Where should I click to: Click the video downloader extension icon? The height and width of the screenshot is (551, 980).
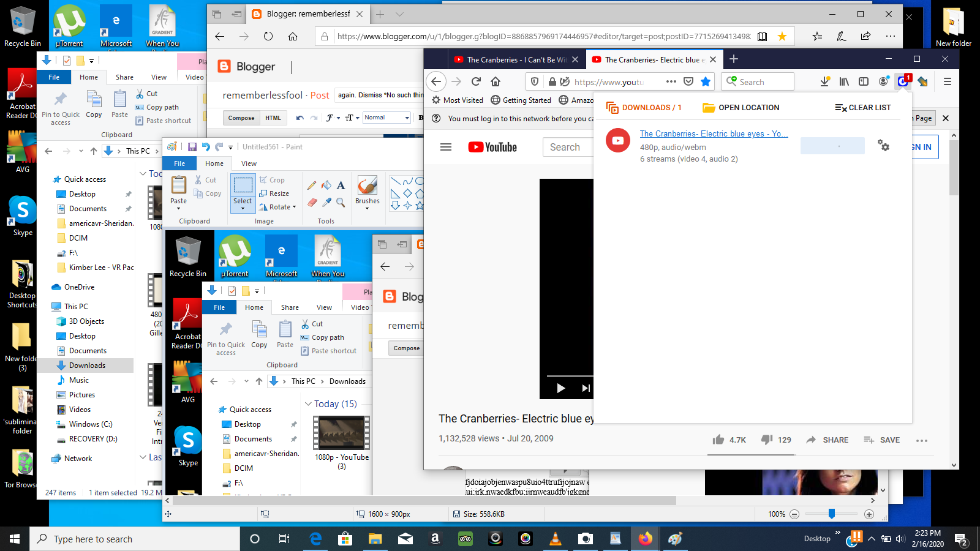coord(903,81)
